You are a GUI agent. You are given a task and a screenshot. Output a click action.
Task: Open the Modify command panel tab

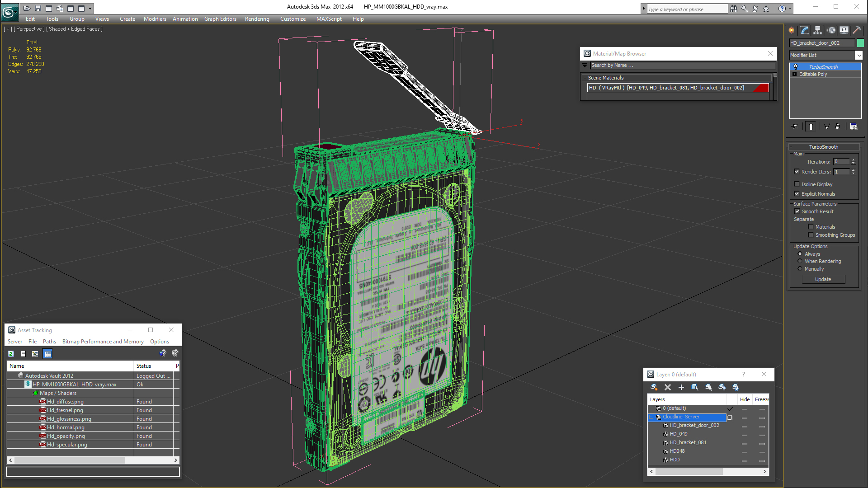click(805, 30)
